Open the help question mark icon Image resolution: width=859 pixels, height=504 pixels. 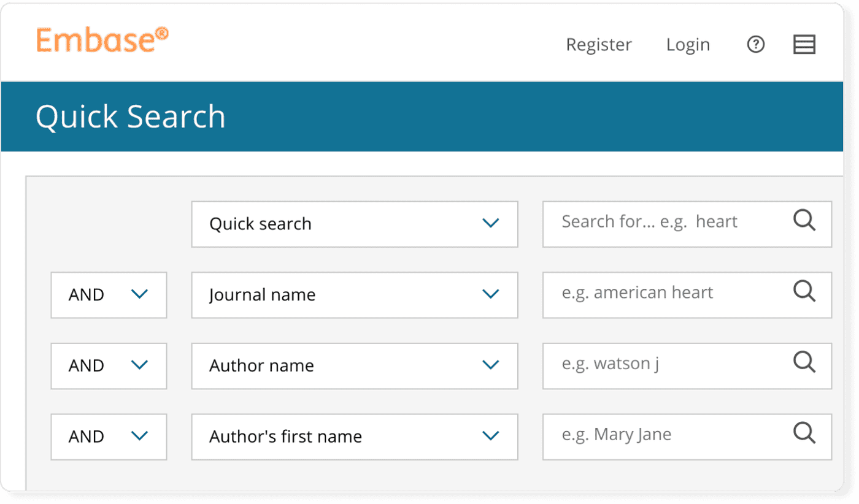pyautogui.click(x=756, y=44)
